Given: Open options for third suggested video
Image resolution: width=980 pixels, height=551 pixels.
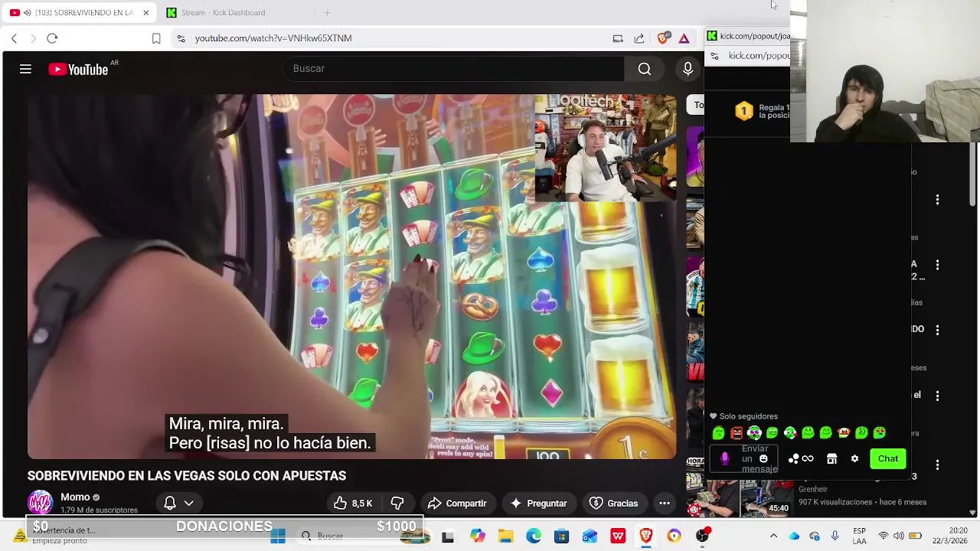Looking at the screenshot, I should pyautogui.click(x=937, y=330).
